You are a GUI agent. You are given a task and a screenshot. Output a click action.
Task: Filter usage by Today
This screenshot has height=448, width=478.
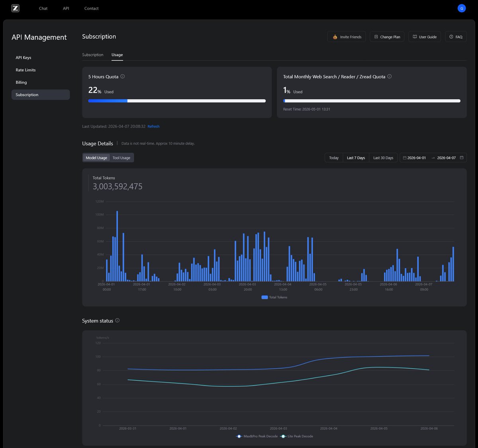point(334,158)
